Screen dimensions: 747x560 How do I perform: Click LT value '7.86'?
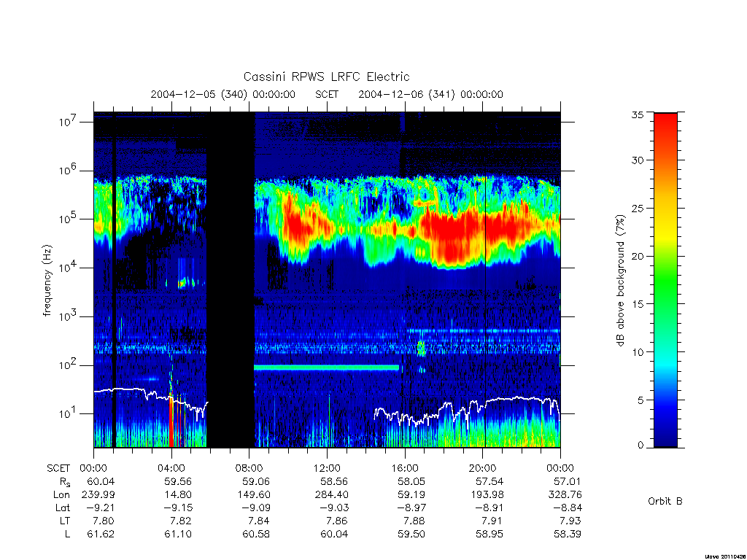click(337, 521)
